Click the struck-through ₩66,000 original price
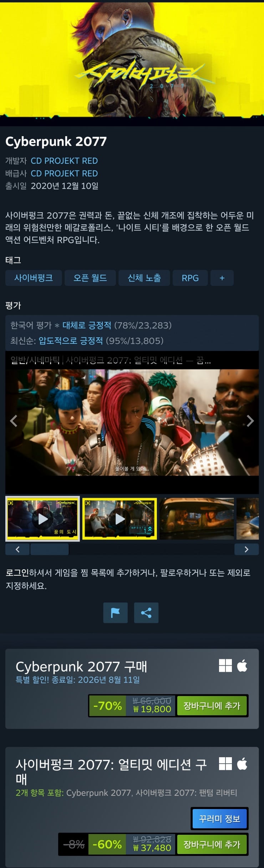The width and height of the screenshot is (264, 868). pyautogui.click(x=152, y=700)
